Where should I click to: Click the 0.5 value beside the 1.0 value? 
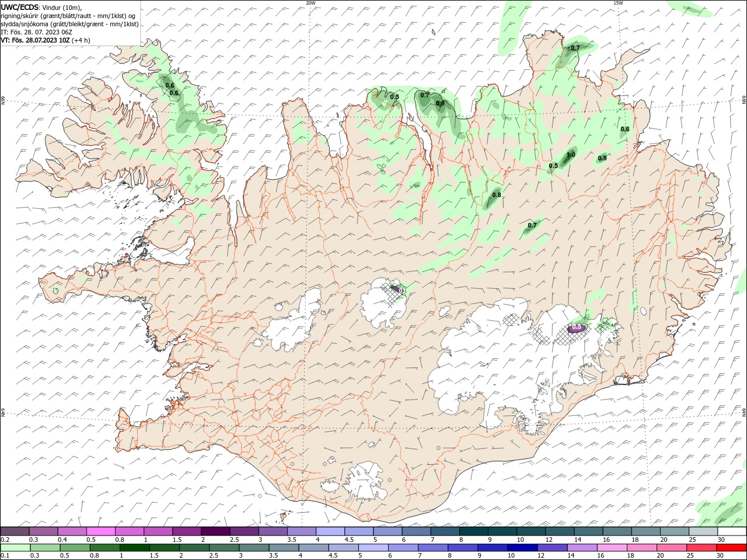pyautogui.click(x=553, y=166)
